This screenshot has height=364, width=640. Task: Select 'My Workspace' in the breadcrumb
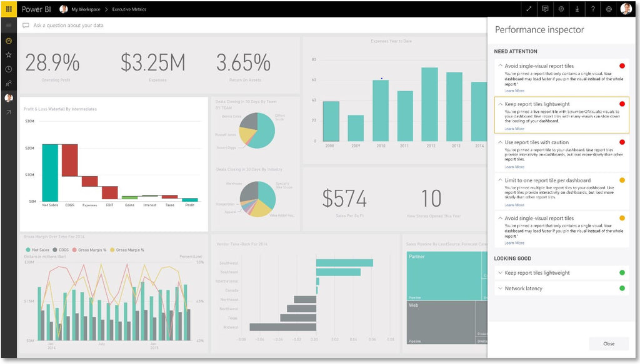[86, 9]
